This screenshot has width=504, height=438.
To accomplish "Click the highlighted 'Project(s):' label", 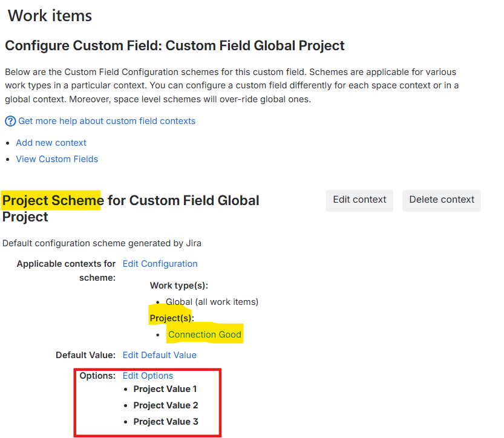I will pyautogui.click(x=172, y=318).
